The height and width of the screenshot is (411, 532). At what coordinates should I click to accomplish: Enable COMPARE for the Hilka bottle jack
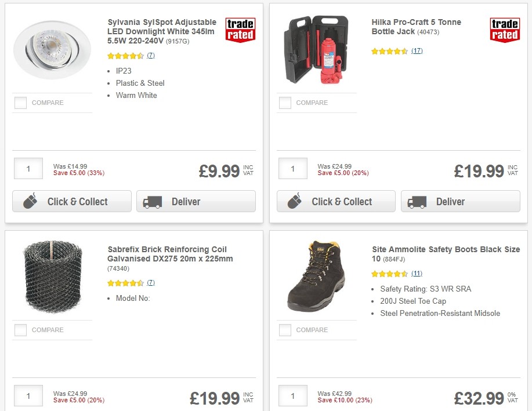(285, 103)
